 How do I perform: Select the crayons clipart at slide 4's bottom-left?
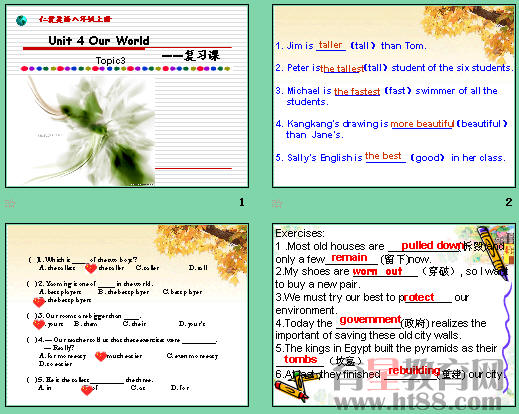point(292,388)
